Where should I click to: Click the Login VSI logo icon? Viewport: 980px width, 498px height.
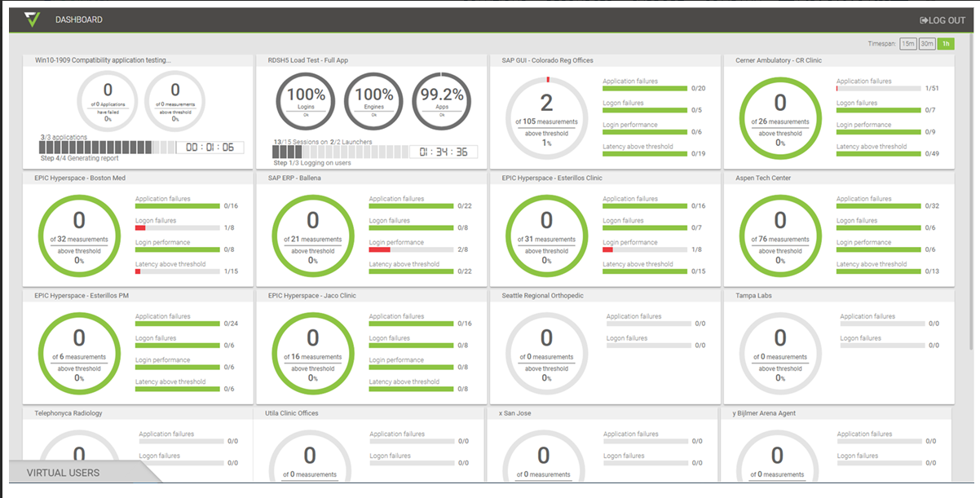[x=32, y=20]
